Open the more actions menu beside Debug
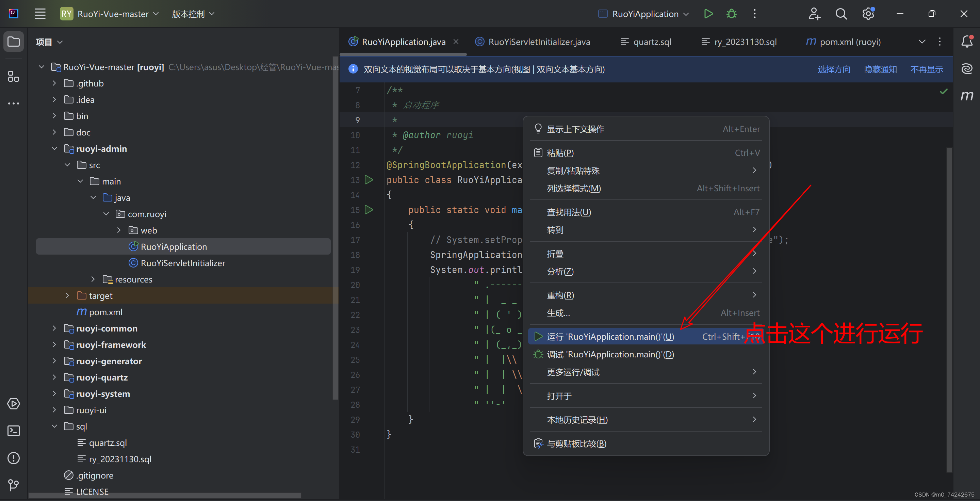The image size is (980, 501). click(755, 14)
